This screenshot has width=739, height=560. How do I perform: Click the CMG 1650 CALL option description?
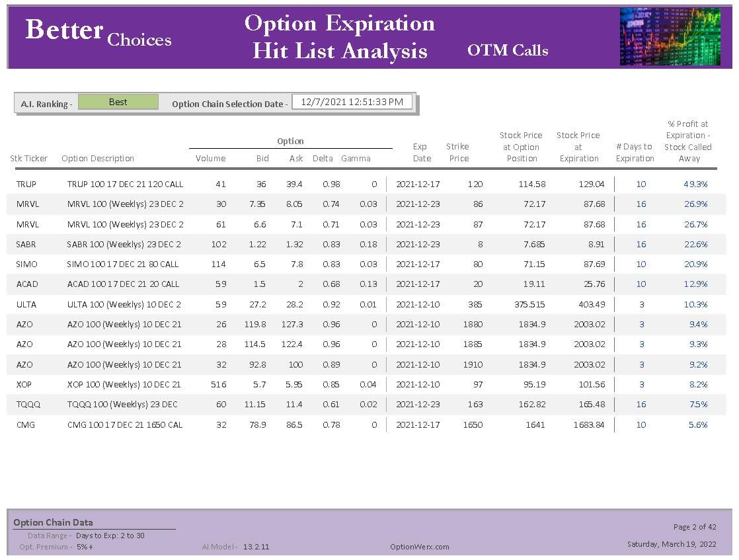click(124, 425)
